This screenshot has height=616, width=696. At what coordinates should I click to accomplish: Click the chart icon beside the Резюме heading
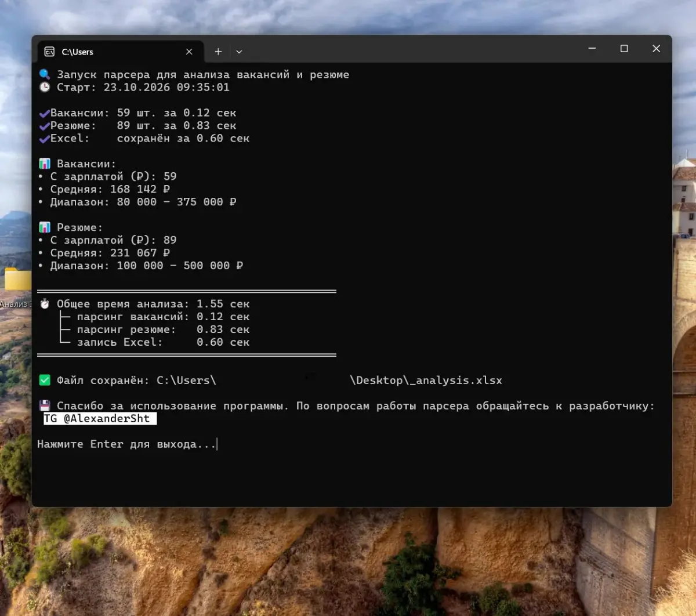[x=45, y=227]
